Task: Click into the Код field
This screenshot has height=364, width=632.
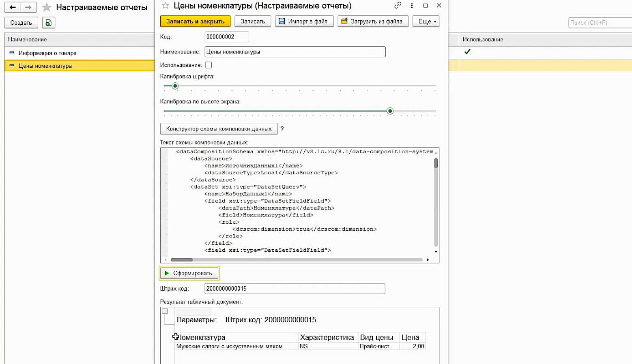Action: click(x=227, y=36)
